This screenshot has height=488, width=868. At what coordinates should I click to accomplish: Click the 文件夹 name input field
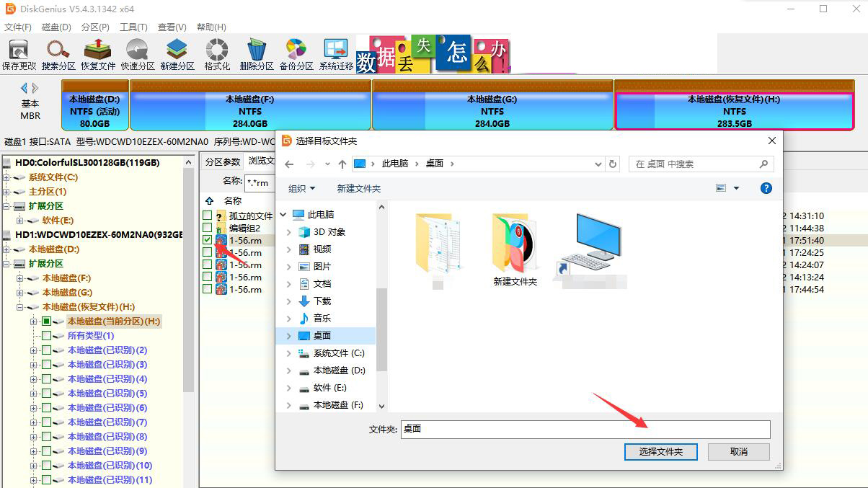[585, 429]
